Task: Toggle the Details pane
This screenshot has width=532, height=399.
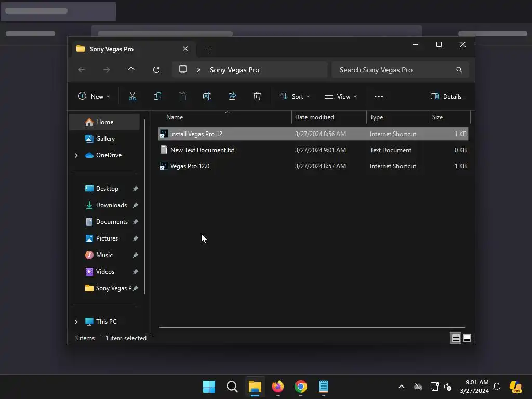Action: [x=446, y=96]
